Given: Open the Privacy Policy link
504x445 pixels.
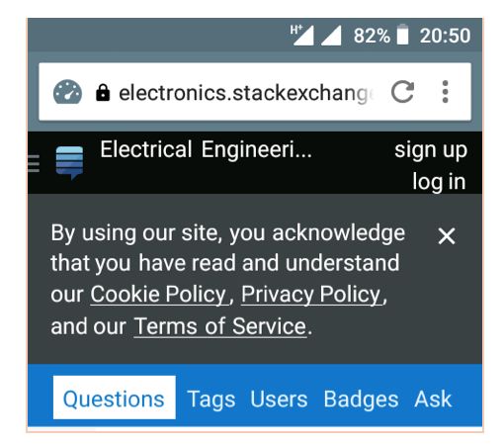Looking at the screenshot, I should click(x=311, y=295).
